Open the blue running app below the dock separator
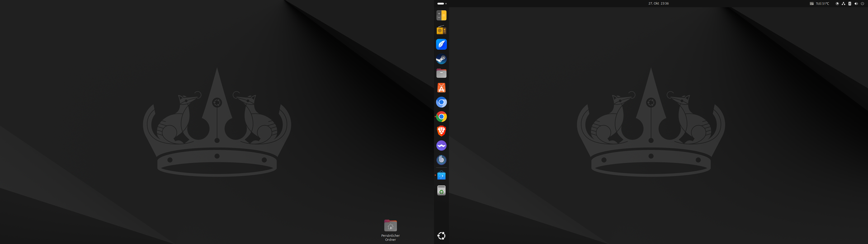Screen dimensions: 868x244 point(441,175)
